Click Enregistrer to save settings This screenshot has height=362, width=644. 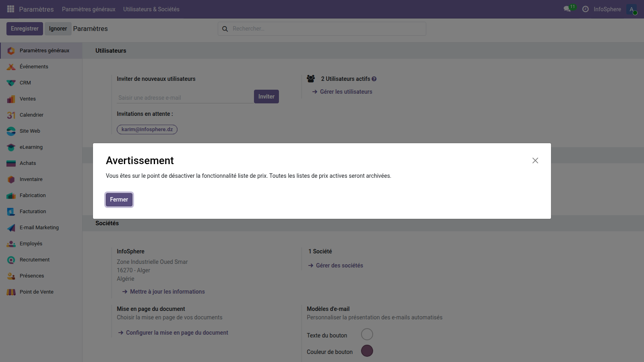25,29
